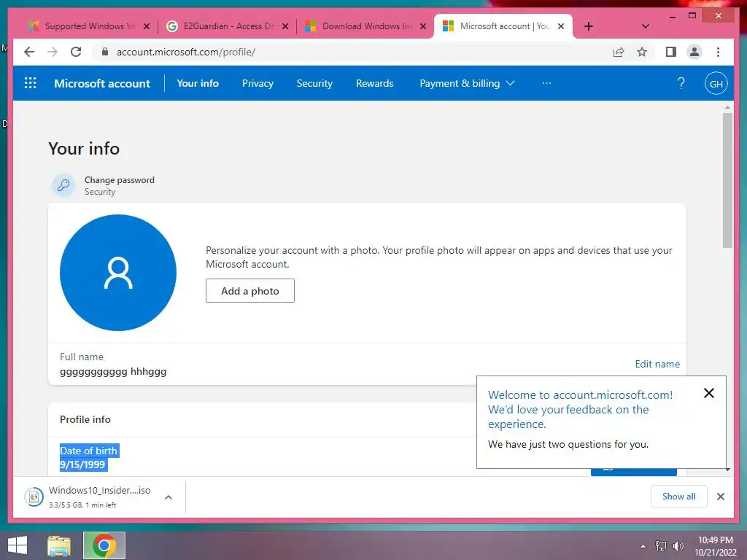This screenshot has height=560, width=747.
Task: Open Chrome's three-dot menu
Action: 718,52
